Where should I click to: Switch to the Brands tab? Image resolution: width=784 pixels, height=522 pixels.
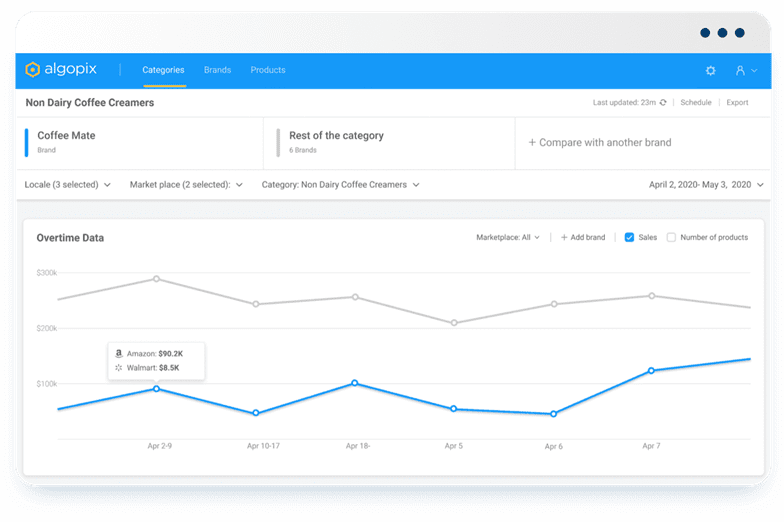[x=218, y=70]
